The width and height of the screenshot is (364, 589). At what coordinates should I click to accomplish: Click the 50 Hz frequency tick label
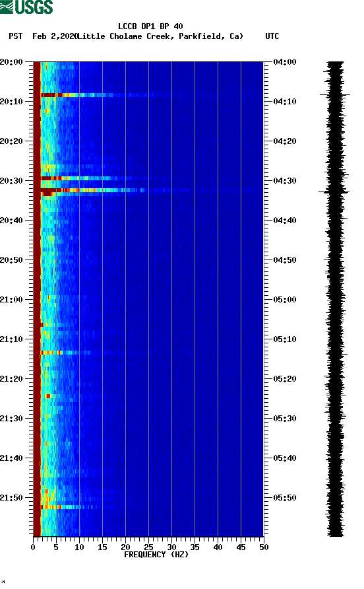click(x=264, y=547)
